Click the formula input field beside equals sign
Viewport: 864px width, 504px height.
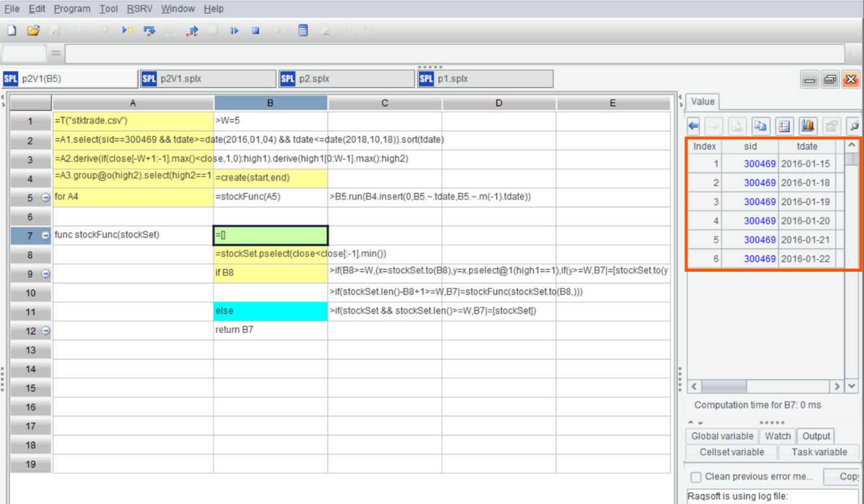pyautogui.click(x=455, y=53)
